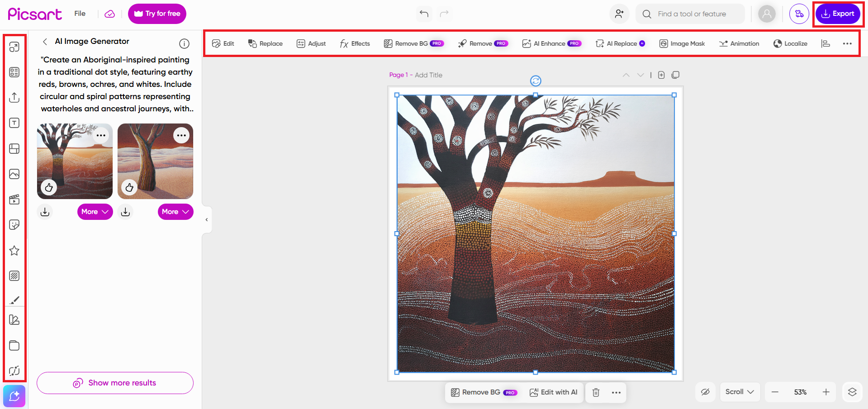868x409 pixels.
Task: Open the layout resize tool in left sidebar
Action: click(x=14, y=47)
